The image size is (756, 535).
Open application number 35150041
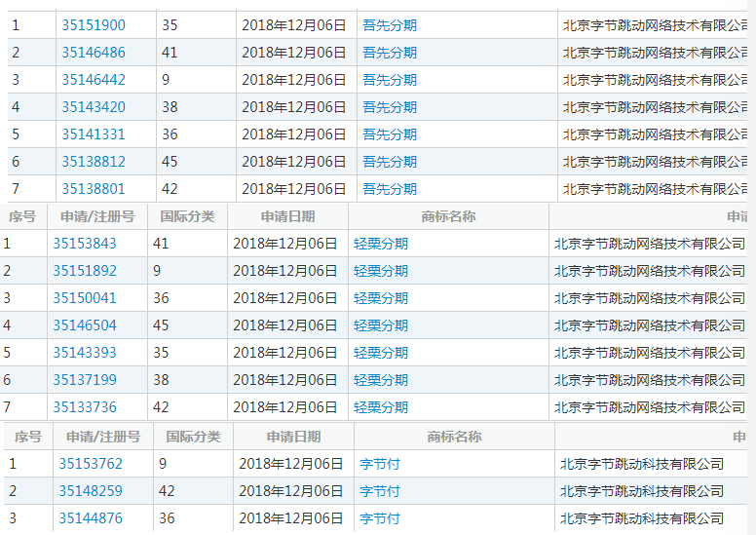(85, 298)
